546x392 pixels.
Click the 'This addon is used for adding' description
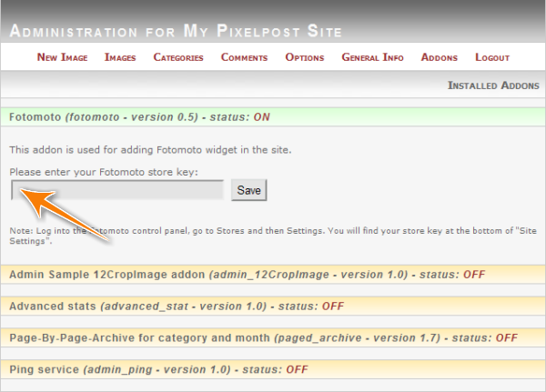(150, 150)
